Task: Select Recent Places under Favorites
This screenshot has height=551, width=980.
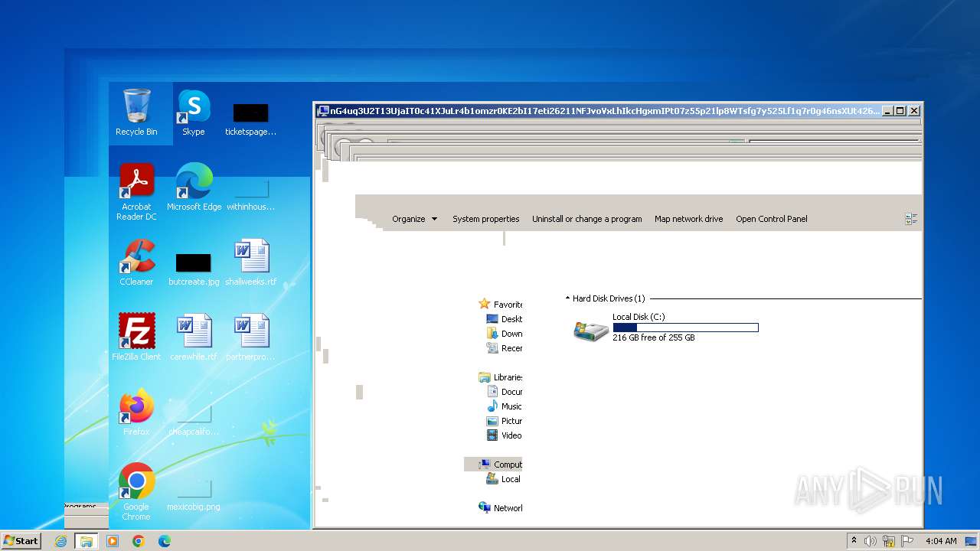Action: click(505, 348)
